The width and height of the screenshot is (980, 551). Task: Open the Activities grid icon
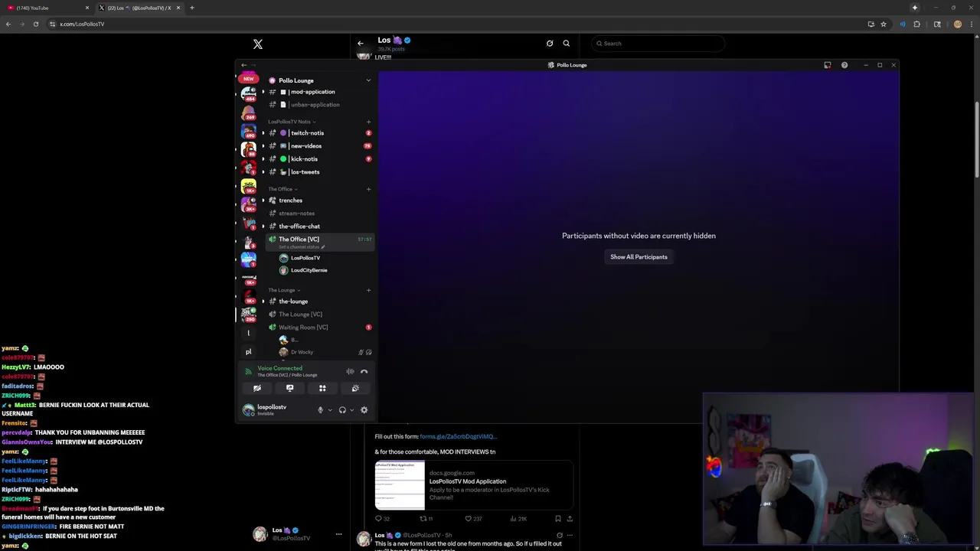(322, 388)
